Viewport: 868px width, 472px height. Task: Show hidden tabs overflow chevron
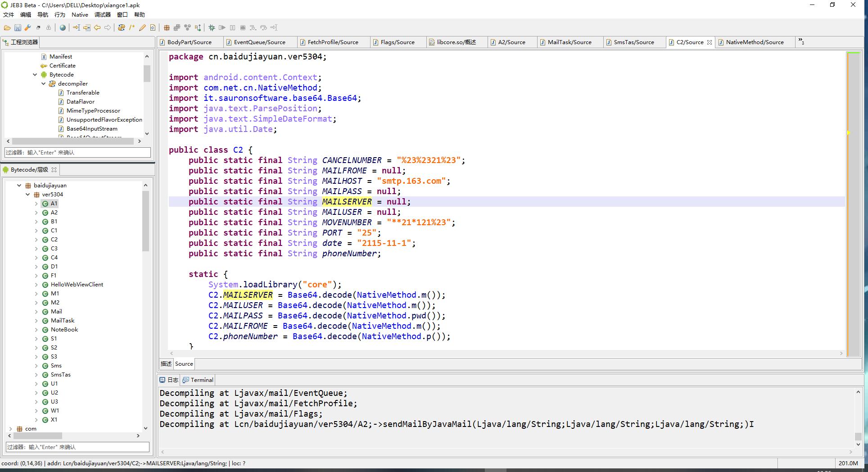[x=801, y=42]
